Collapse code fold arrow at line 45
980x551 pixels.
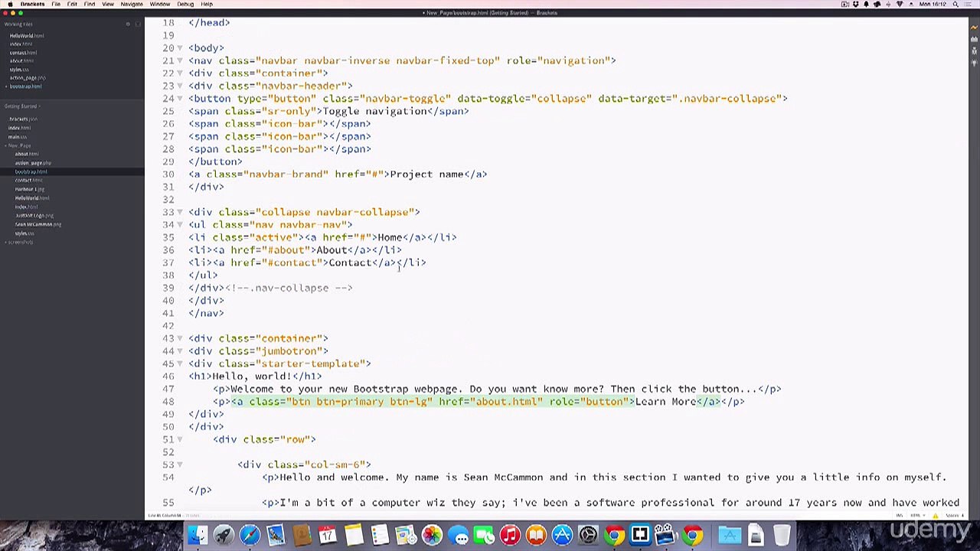[x=180, y=364]
